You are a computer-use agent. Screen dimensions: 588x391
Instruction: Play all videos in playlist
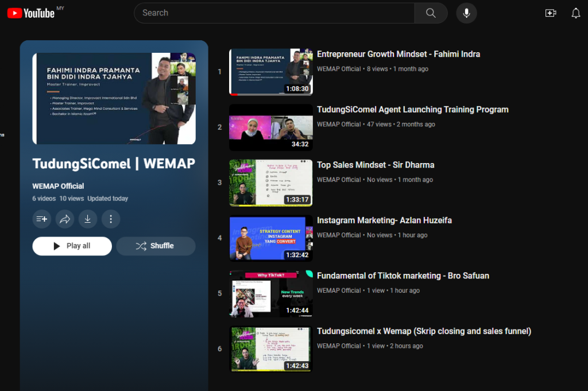pos(72,246)
